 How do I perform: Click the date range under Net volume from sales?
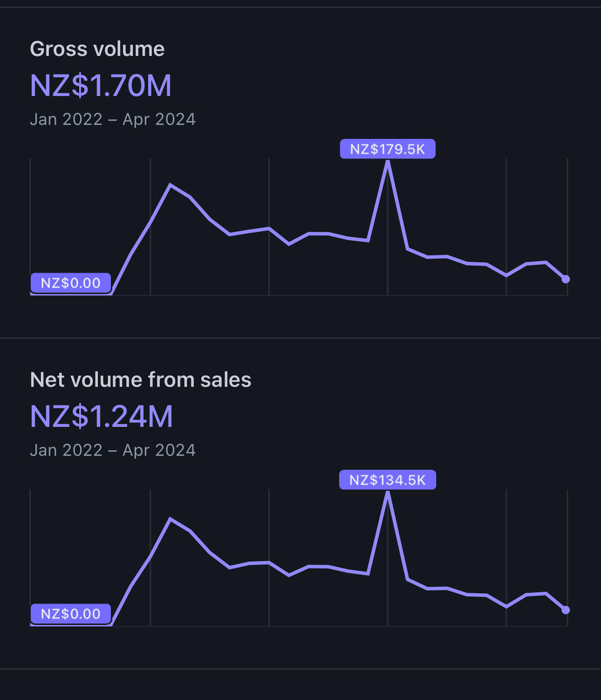point(112,450)
